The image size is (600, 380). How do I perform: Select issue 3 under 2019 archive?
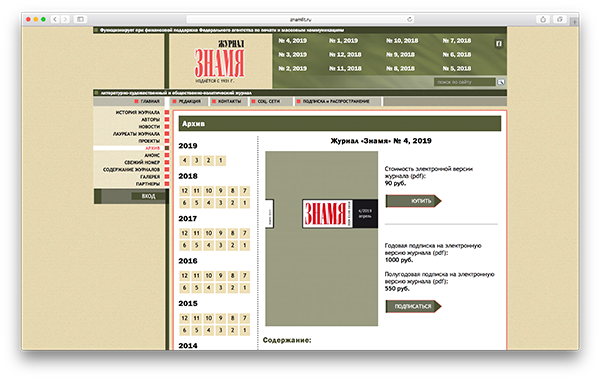[x=196, y=160]
